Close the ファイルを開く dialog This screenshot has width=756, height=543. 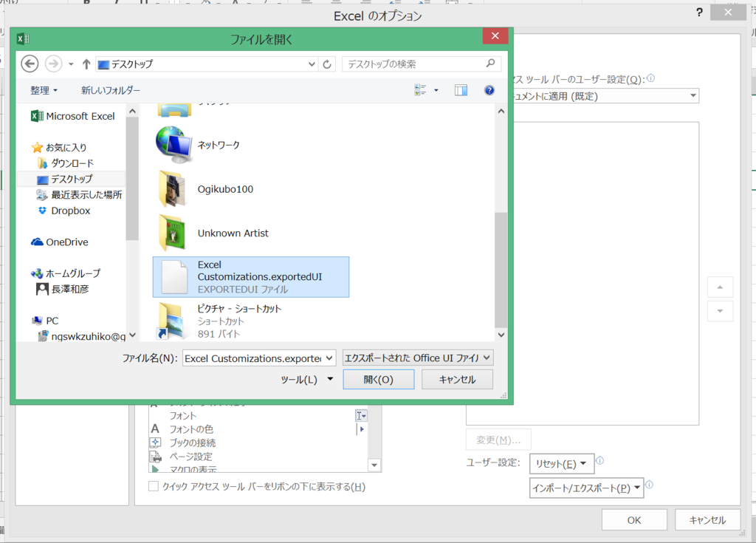click(x=495, y=35)
